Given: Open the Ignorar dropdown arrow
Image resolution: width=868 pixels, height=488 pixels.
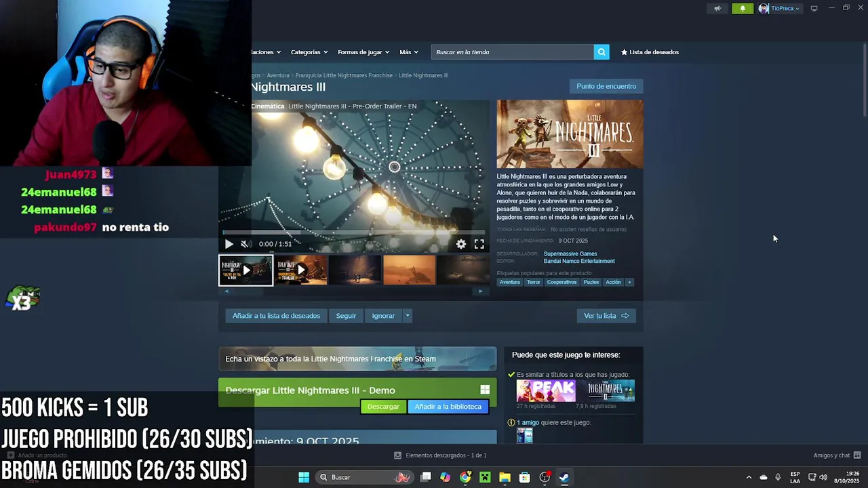Looking at the screenshot, I should [x=407, y=316].
